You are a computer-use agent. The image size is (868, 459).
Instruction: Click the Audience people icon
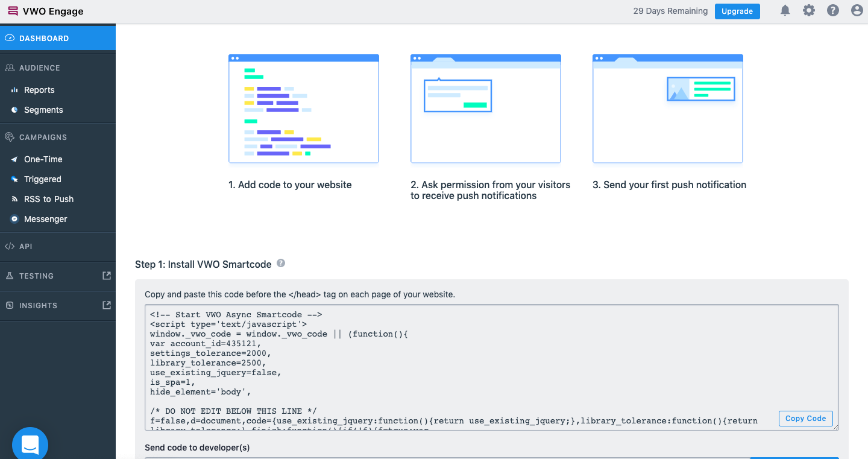[x=9, y=68]
